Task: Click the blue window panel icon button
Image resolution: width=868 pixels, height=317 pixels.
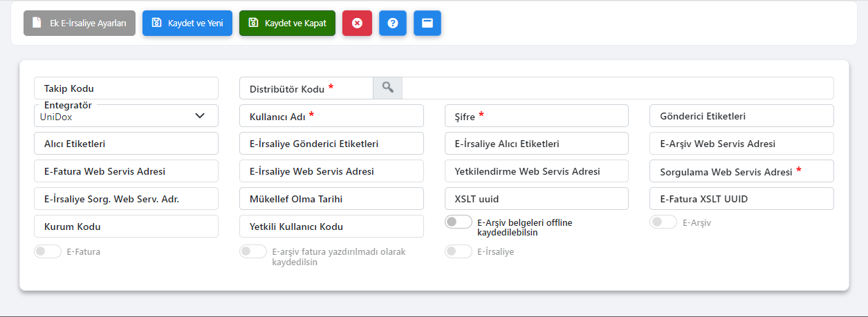Action: click(427, 23)
